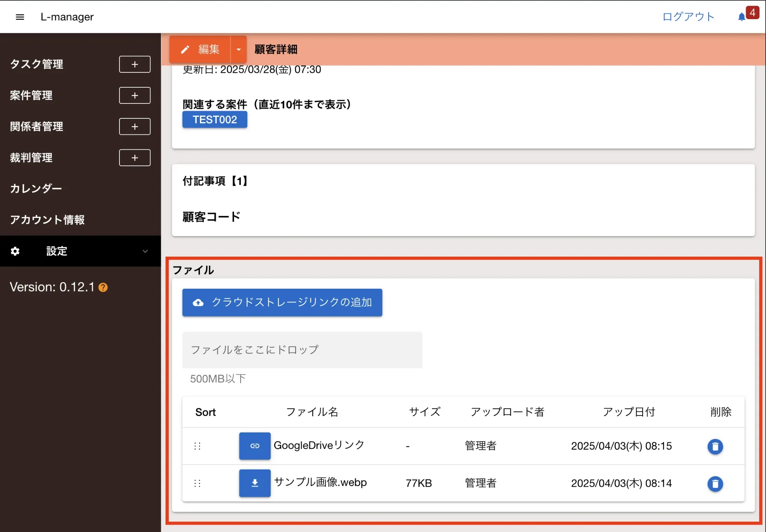
Task: Add new 裁判管理 entry with plus button
Action: pyautogui.click(x=134, y=158)
